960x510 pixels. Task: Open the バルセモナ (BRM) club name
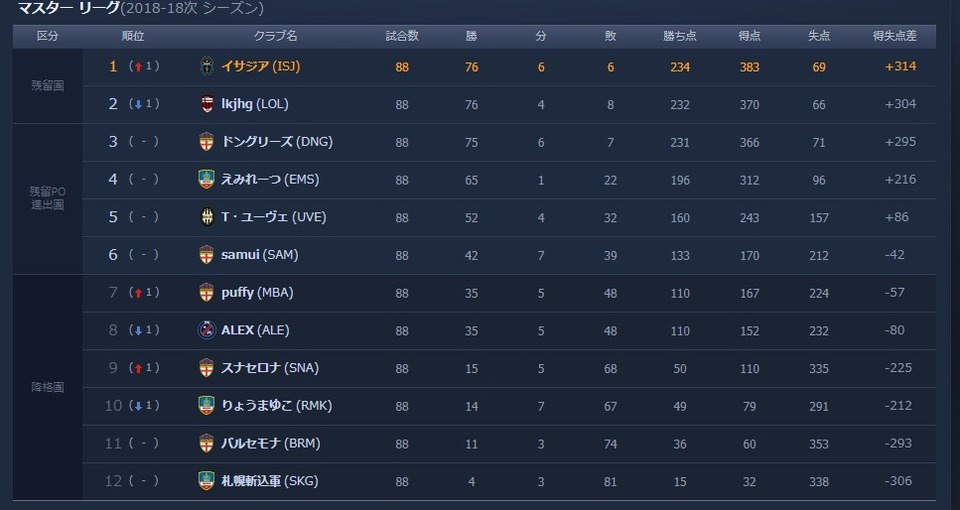click(271, 443)
